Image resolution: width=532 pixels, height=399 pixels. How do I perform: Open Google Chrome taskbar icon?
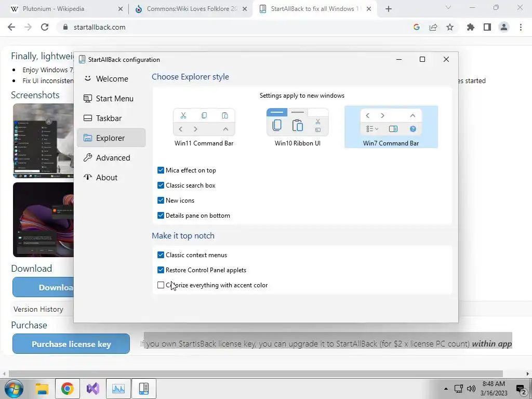[68, 389]
